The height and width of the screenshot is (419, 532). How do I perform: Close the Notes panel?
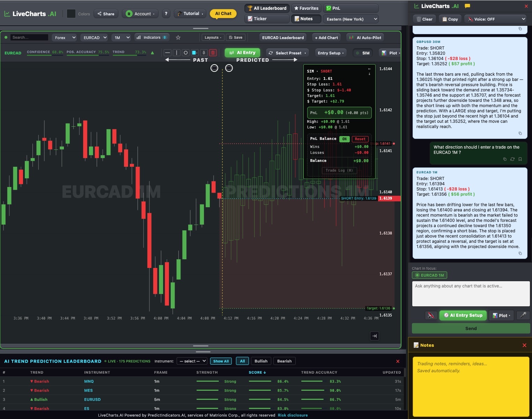click(x=524, y=345)
